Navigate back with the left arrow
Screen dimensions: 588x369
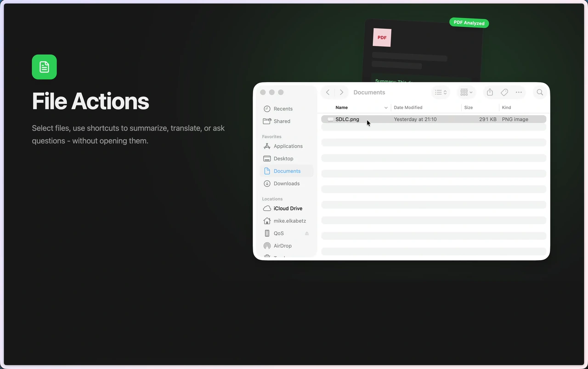328,92
